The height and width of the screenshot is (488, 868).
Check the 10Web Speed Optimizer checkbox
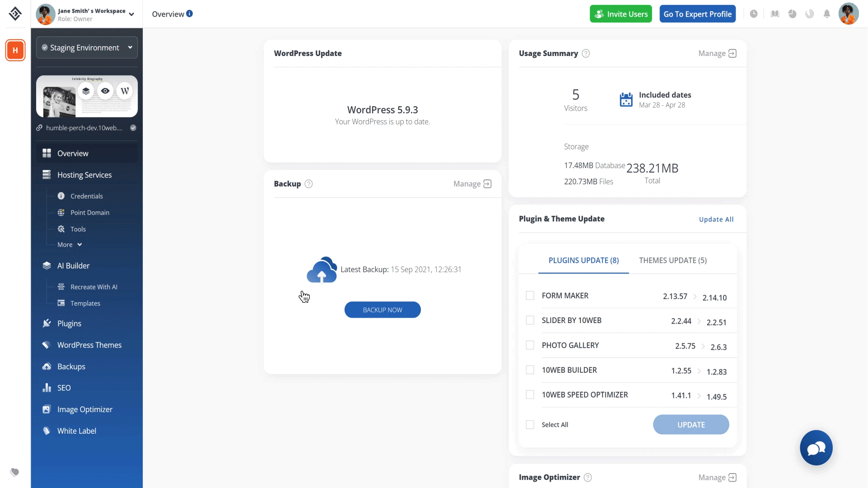tap(530, 395)
